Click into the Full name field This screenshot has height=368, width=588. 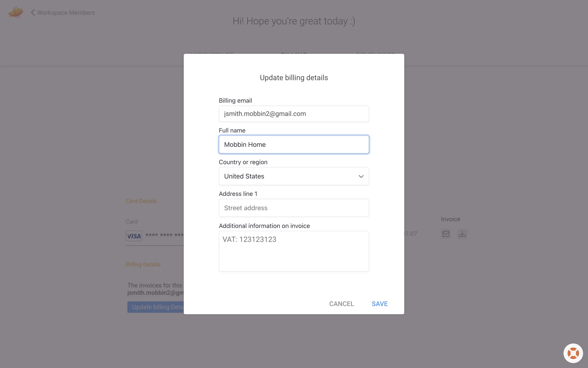pyautogui.click(x=294, y=144)
